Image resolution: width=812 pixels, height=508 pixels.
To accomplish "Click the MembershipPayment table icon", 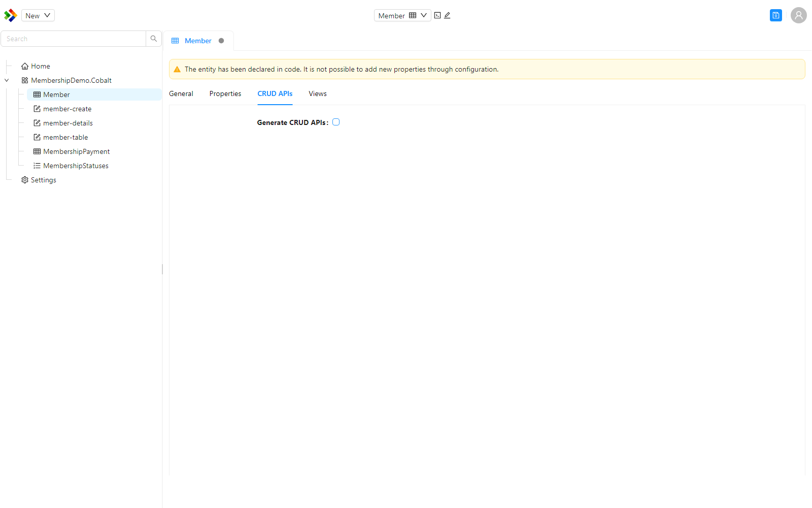I will tap(37, 151).
